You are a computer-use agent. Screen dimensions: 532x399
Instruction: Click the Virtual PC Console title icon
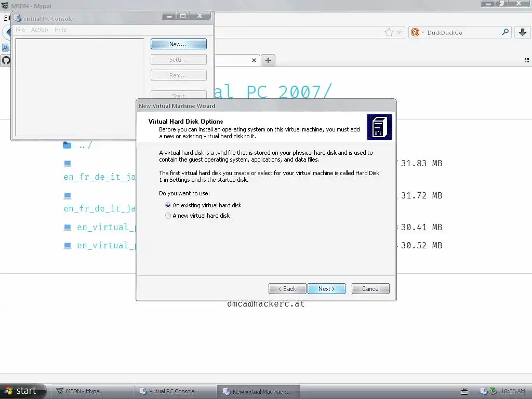[17, 18]
